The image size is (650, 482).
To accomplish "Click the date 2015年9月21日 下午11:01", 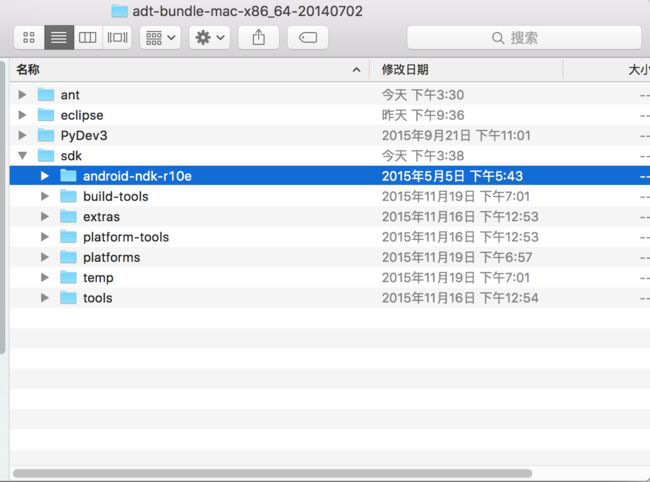I will click(456, 135).
